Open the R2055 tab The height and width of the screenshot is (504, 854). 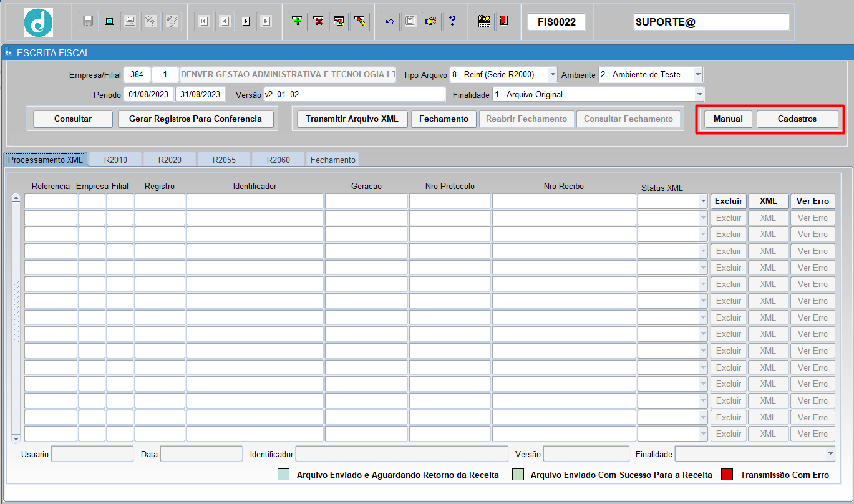click(224, 160)
